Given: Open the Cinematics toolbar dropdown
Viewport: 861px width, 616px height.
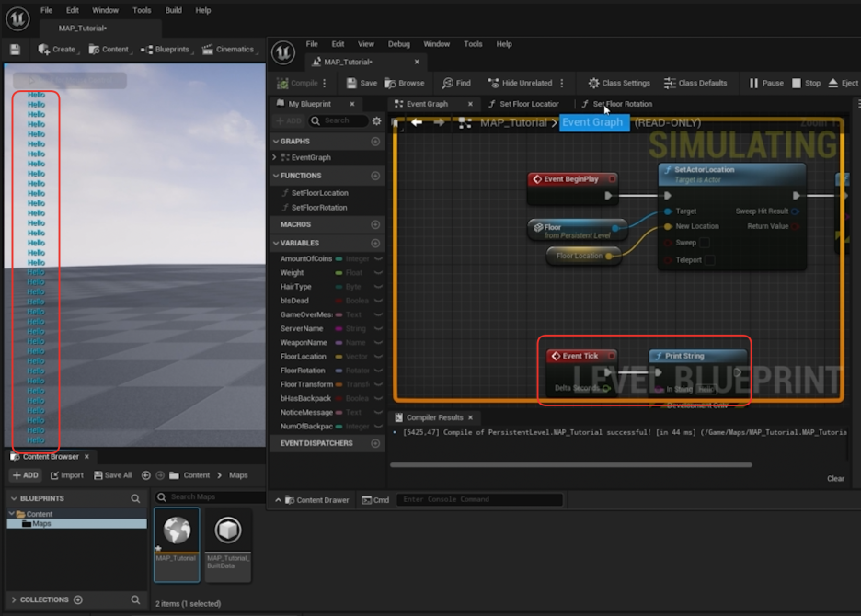Looking at the screenshot, I should coord(230,50).
